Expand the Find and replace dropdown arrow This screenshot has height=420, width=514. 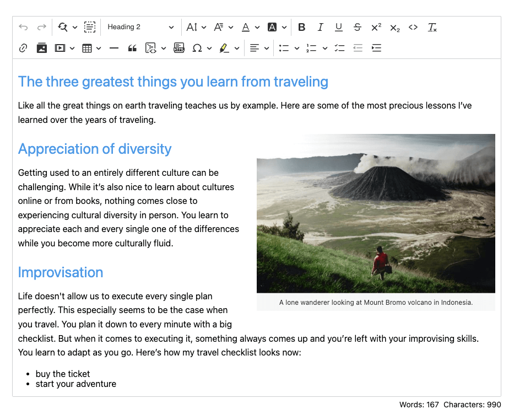tap(75, 27)
